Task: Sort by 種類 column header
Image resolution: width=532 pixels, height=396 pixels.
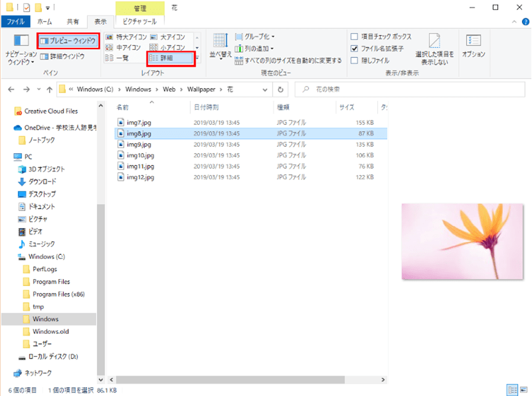Action: (x=304, y=107)
